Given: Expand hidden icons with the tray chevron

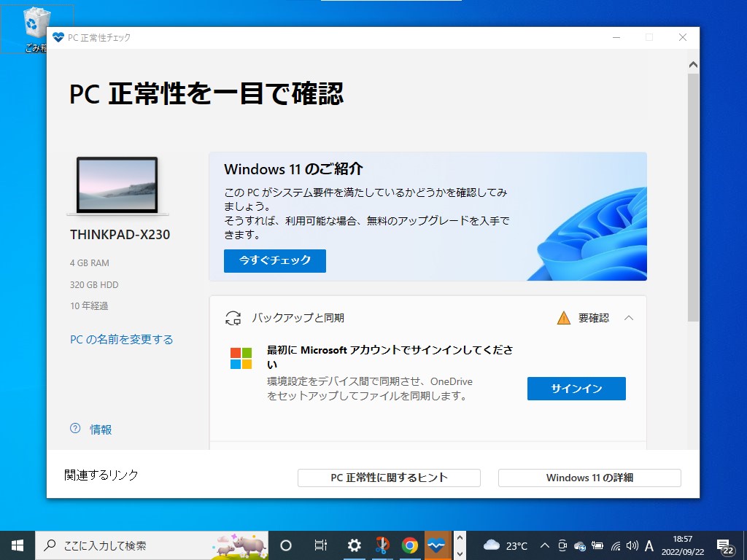Looking at the screenshot, I should [x=544, y=545].
